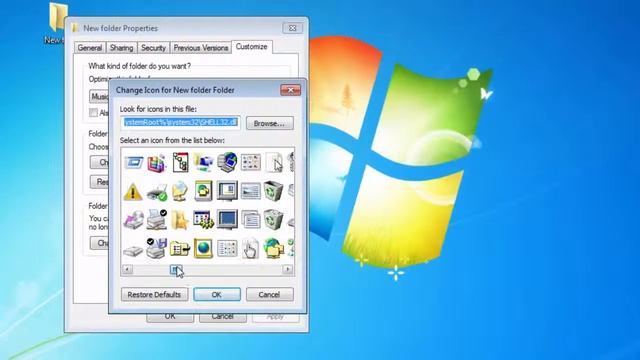Close the Change Icon dialog

point(291,90)
